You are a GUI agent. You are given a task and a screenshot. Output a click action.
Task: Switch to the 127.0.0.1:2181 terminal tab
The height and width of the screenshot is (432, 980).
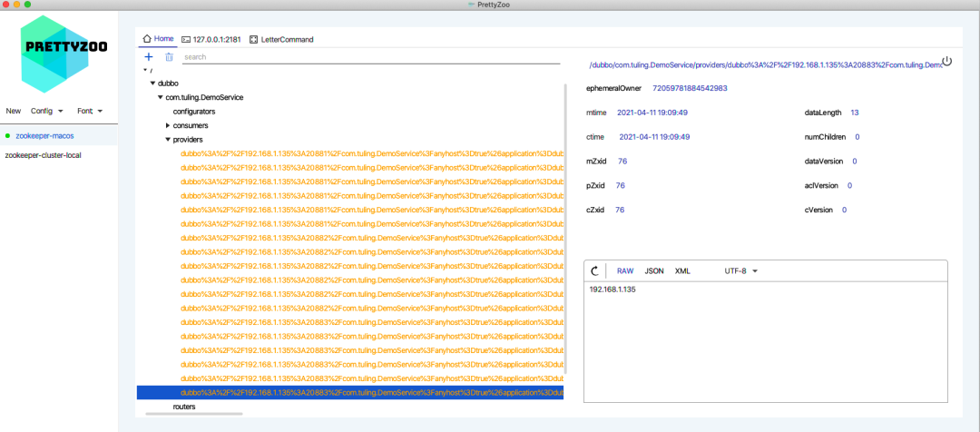(x=210, y=39)
